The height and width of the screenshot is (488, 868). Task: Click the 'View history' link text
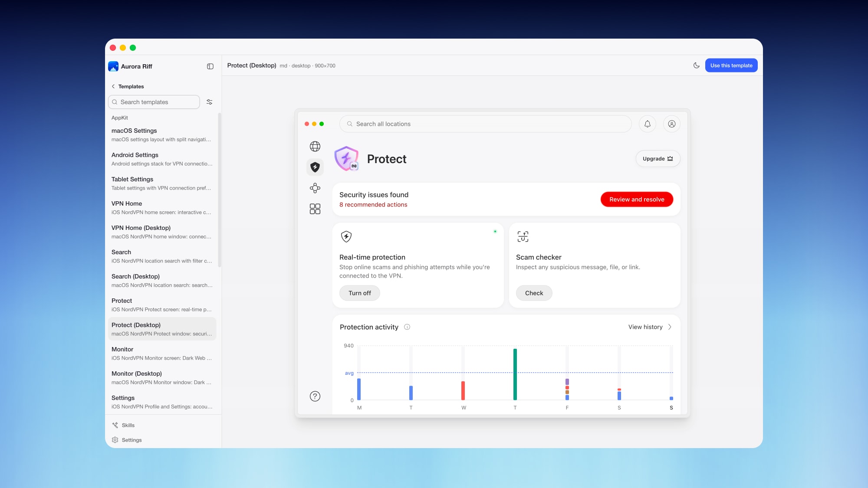click(x=645, y=327)
